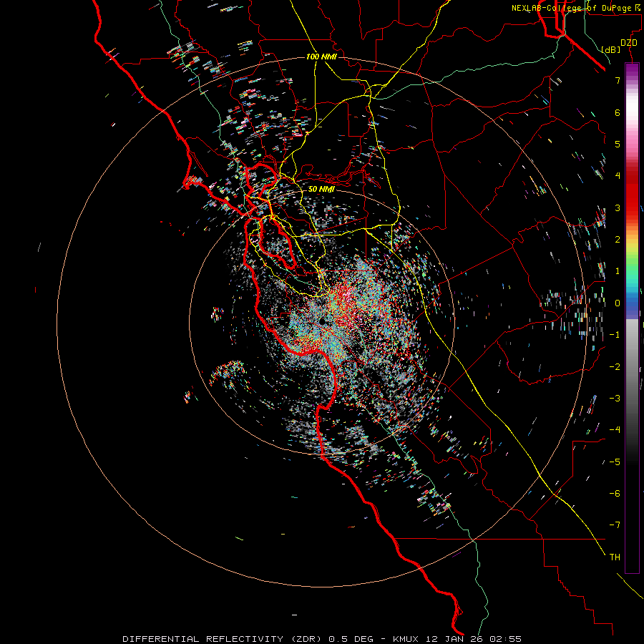Viewport: 644px width, 644px height.
Task: Click the '3' value on color scale
Action: (618, 208)
